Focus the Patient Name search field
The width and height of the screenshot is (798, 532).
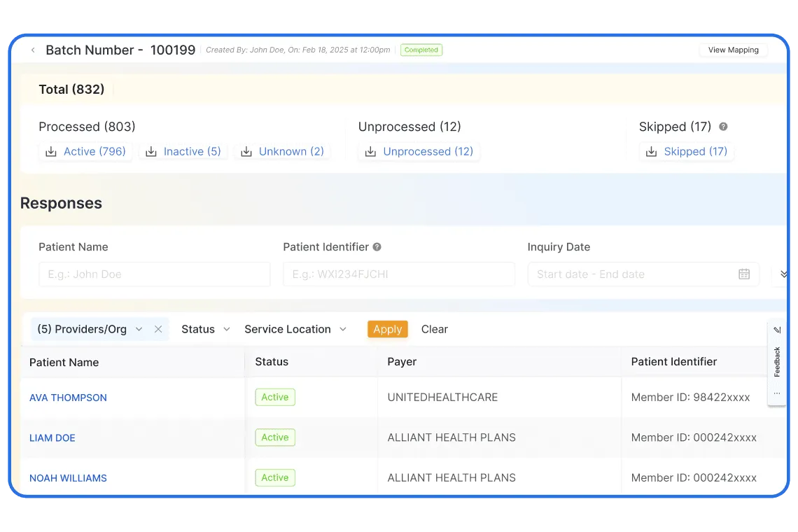(x=155, y=274)
